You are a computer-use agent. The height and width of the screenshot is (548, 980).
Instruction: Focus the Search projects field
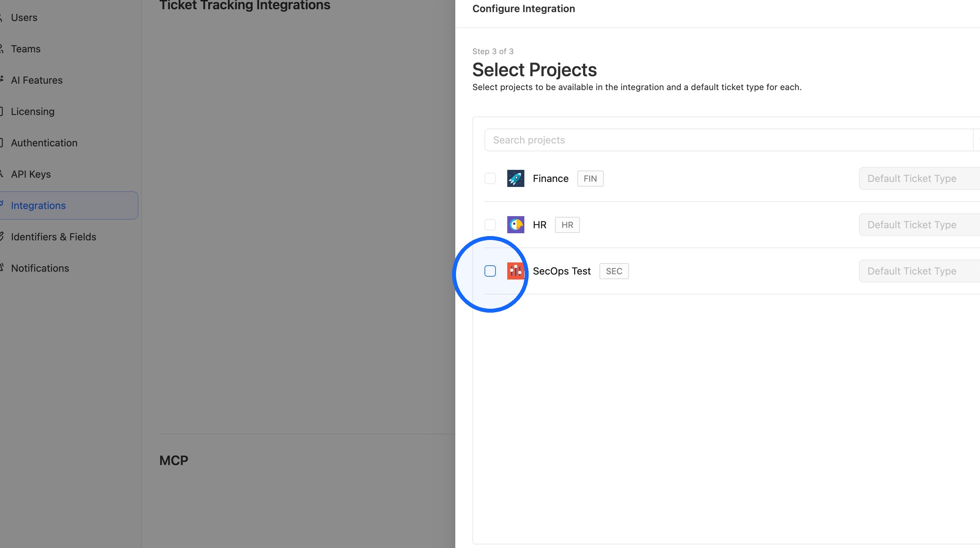[x=729, y=140]
